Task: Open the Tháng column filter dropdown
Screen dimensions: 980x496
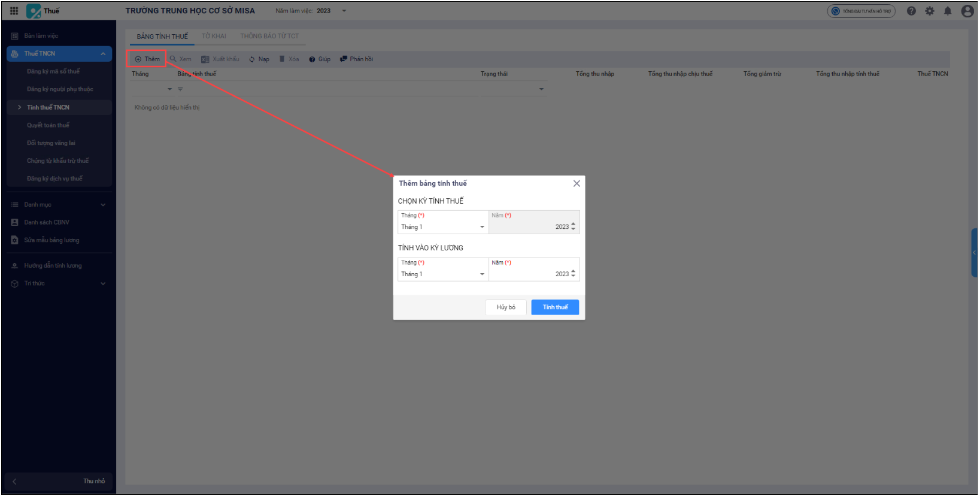Action: coord(170,89)
